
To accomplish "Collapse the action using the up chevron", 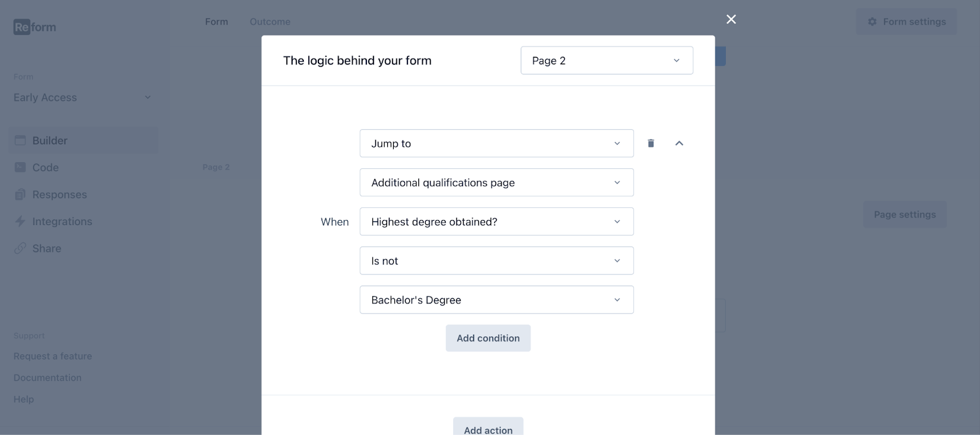I will [x=679, y=143].
